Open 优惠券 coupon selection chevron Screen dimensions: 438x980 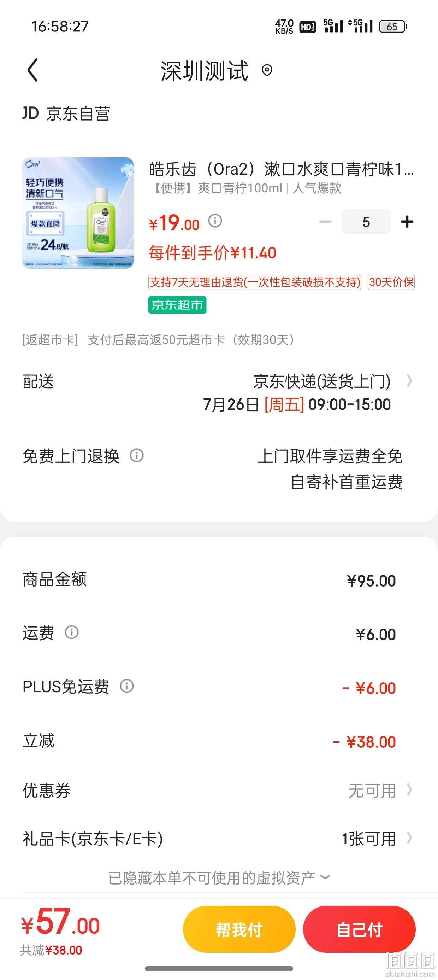click(409, 790)
